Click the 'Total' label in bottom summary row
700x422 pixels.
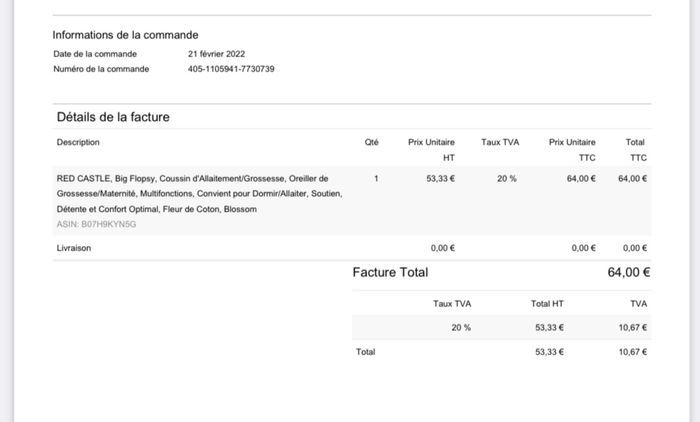coord(366,351)
